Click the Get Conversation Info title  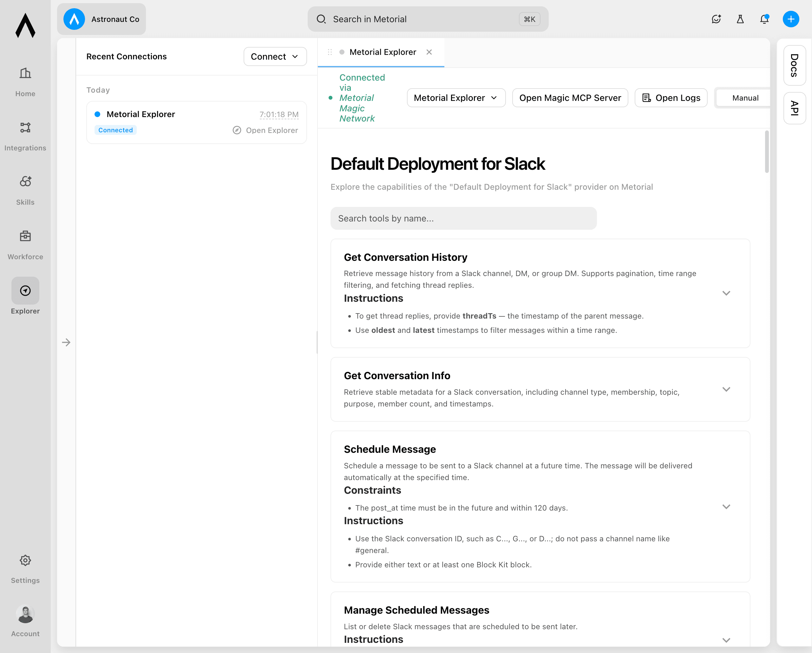[x=397, y=376]
